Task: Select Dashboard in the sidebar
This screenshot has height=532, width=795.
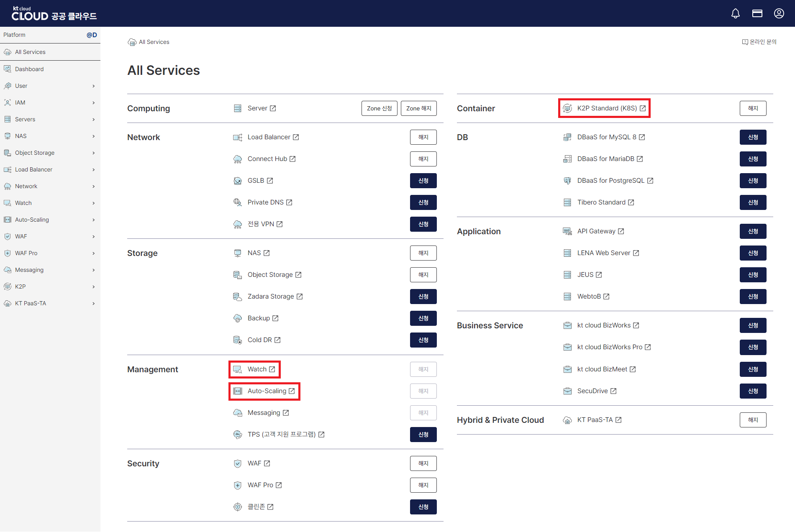Action: 29,69
